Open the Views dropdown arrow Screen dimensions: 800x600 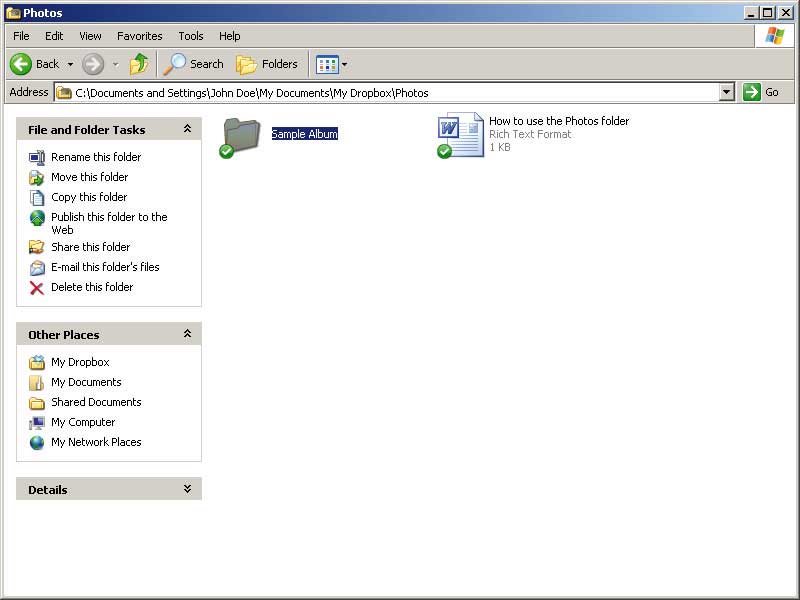pyautogui.click(x=344, y=65)
